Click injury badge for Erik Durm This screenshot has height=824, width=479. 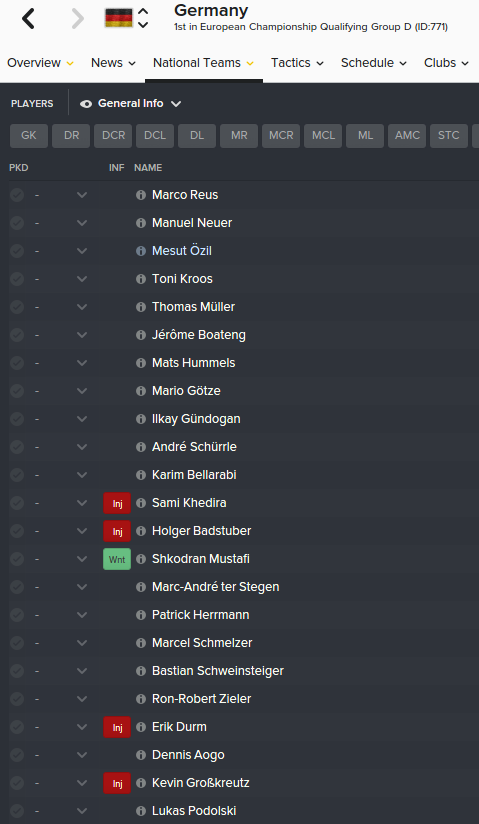pyautogui.click(x=117, y=727)
